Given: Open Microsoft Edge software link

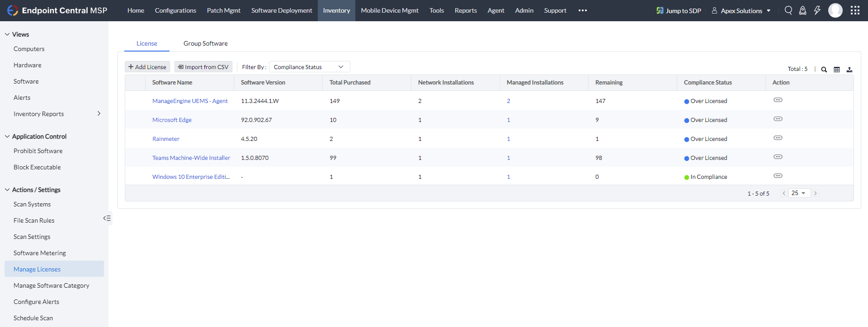Looking at the screenshot, I should pyautogui.click(x=172, y=120).
